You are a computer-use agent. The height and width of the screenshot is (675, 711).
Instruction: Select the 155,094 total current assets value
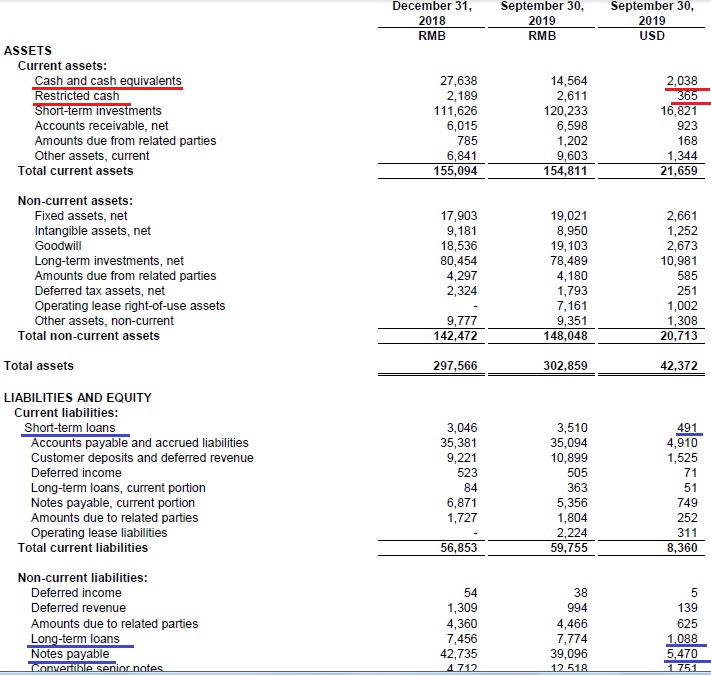tap(455, 171)
